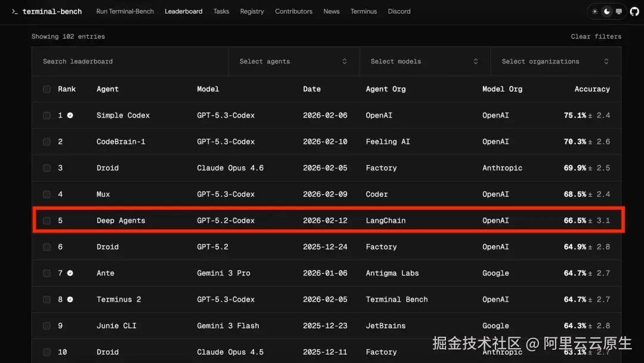Sort by the Date column header

(312, 89)
